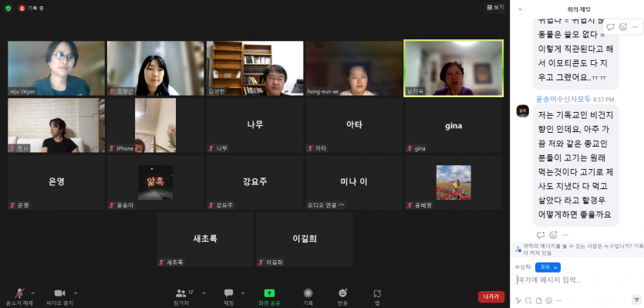
Task: Expand the chat options arrow
Action: (x=242, y=293)
